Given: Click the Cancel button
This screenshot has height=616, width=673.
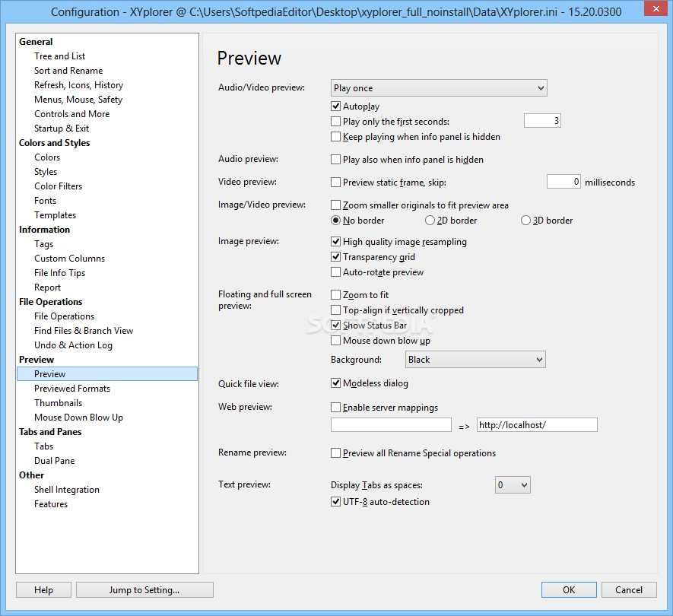Looking at the screenshot, I should pyautogui.click(x=629, y=590).
